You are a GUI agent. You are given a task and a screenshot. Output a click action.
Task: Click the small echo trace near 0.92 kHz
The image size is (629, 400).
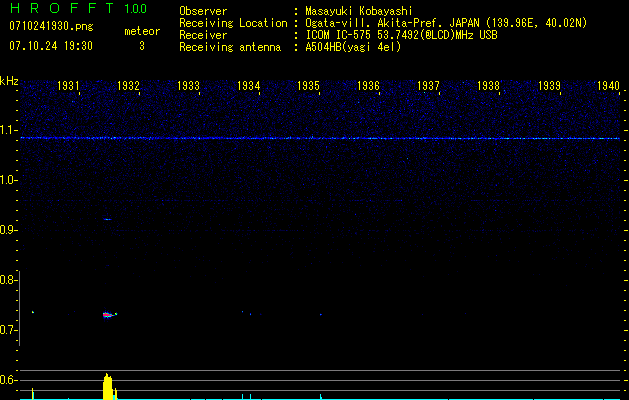(x=107, y=219)
